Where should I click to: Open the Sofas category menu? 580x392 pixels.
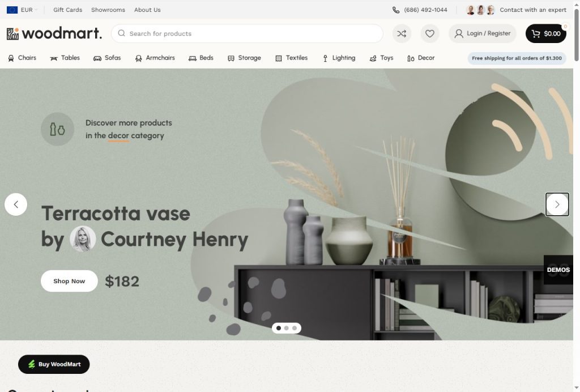107,58
